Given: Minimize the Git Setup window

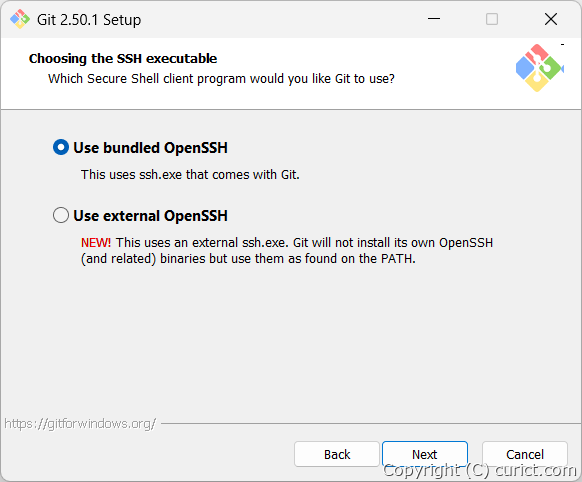Looking at the screenshot, I should coord(434,19).
